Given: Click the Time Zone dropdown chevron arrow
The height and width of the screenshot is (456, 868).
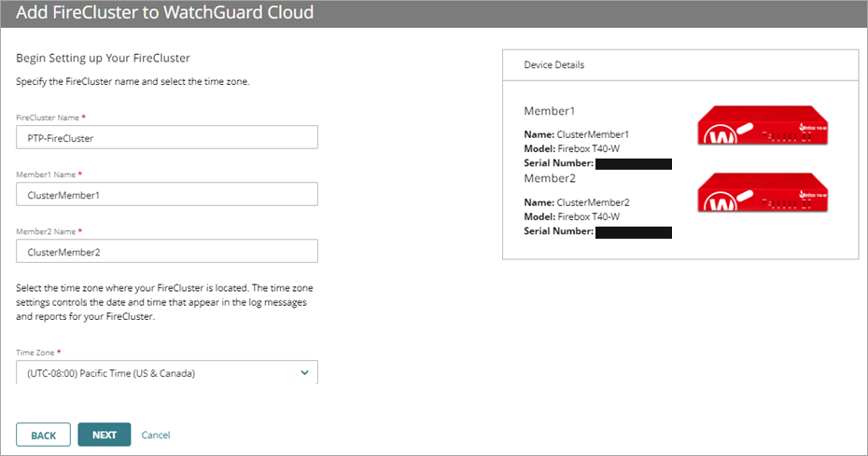Looking at the screenshot, I should click(304, 372).
